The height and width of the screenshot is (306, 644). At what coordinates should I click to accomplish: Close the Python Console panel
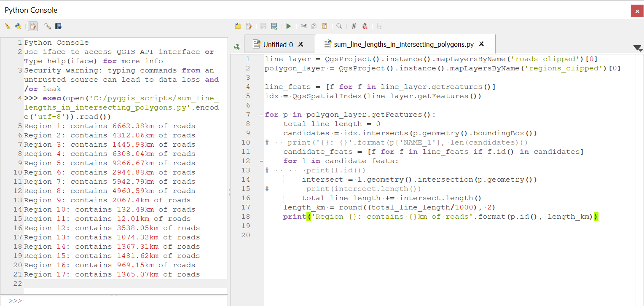click(x=637, y=11)
